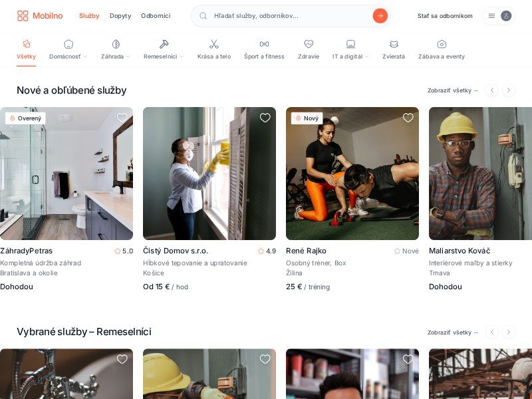Select the Zábava a eventy camera category
Screen dimensions: 532x399
[442, 45]
